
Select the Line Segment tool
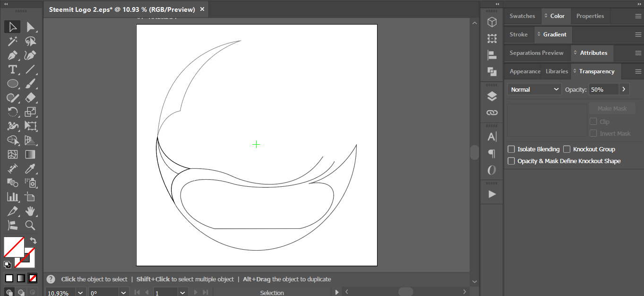[x=31, y=70]
